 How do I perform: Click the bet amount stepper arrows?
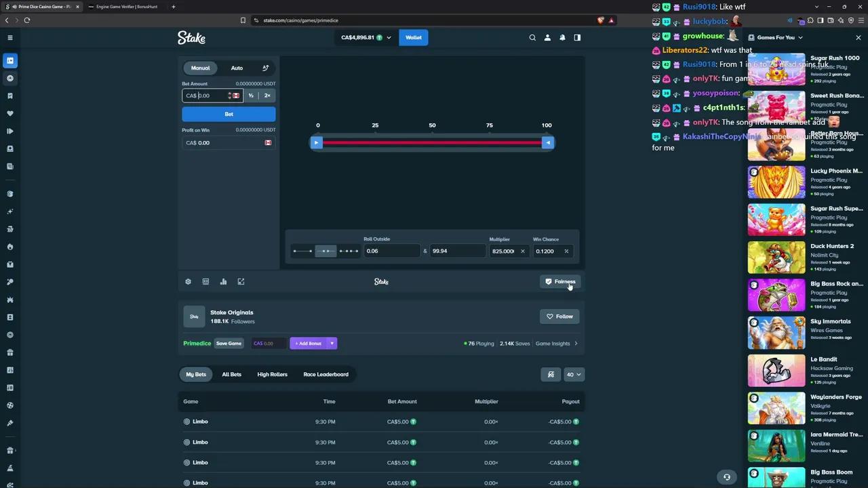229,96
